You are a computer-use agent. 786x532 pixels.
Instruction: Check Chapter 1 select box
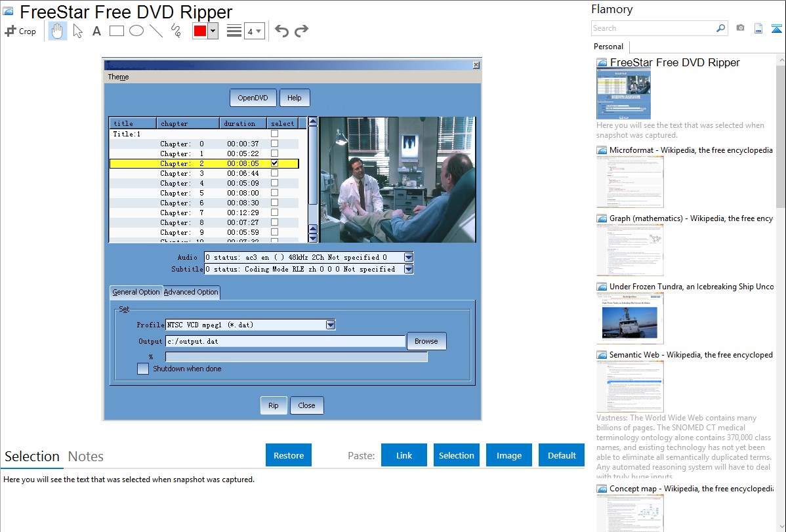point(274,153)
